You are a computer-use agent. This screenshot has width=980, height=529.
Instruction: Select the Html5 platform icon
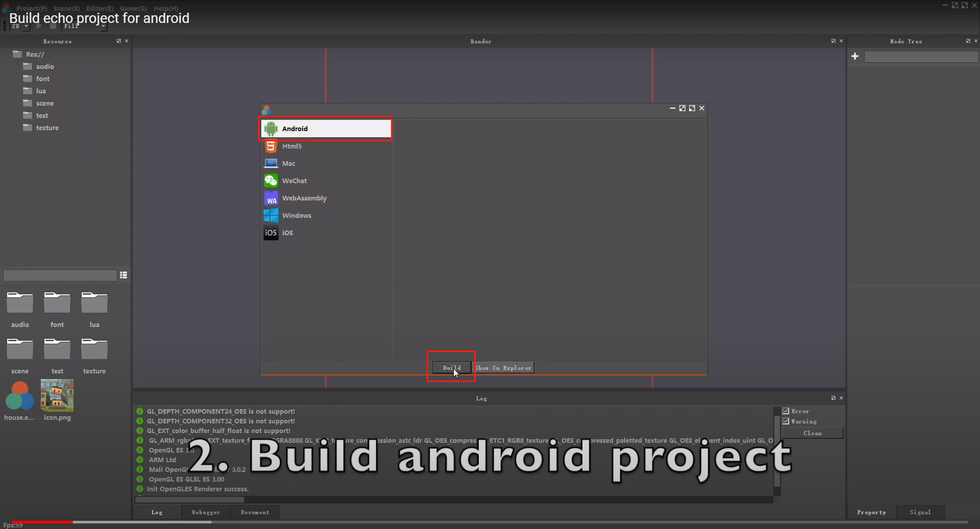(271, 146)
